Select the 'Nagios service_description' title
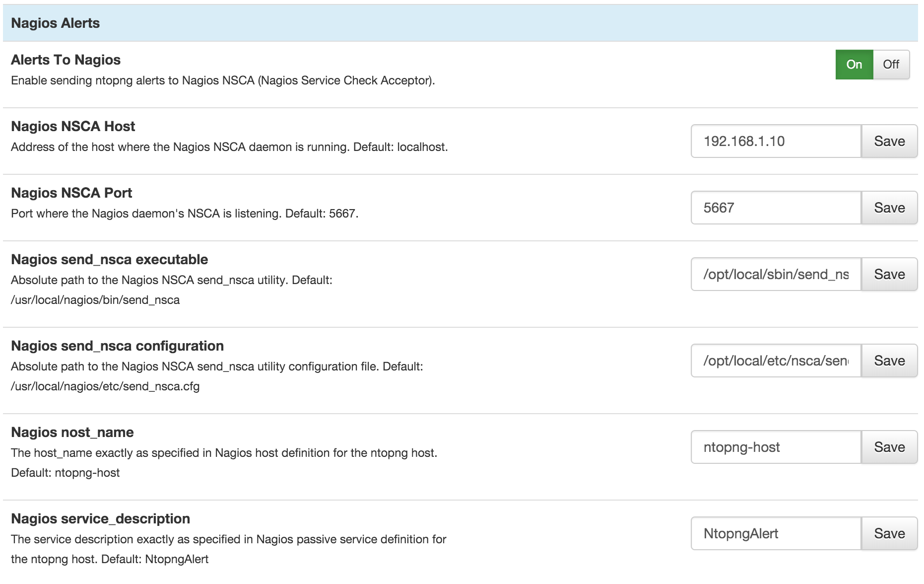 [x=100, y=518]
